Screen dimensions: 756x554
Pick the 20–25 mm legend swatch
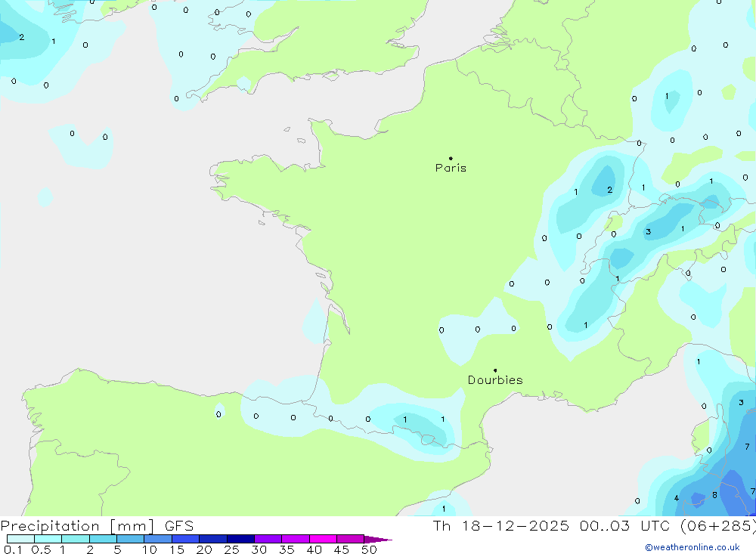(213, 539)
